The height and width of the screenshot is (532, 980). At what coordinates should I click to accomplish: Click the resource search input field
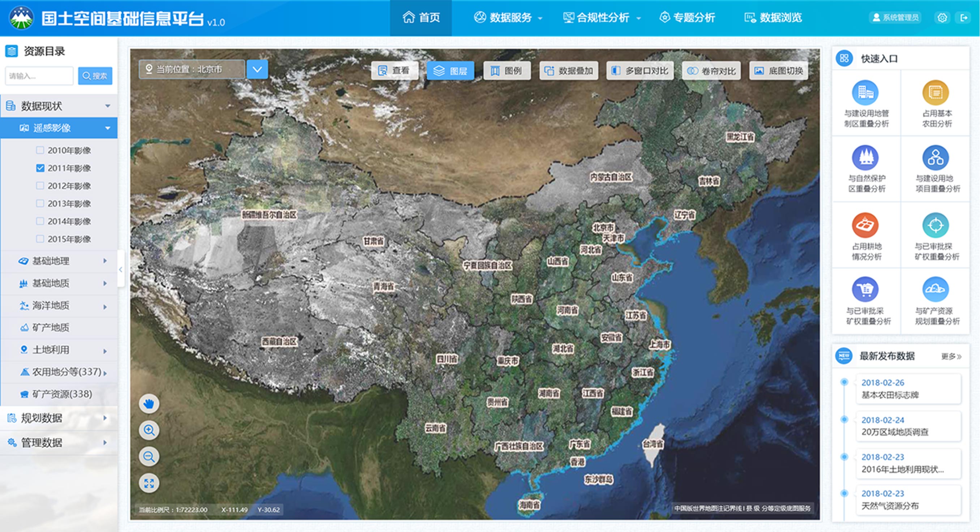point(39,76)
